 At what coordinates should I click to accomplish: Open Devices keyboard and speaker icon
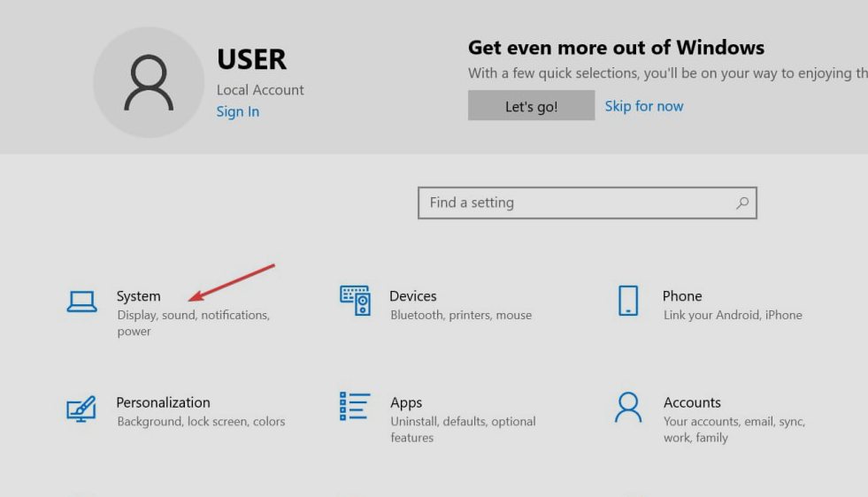pos(355,301)
